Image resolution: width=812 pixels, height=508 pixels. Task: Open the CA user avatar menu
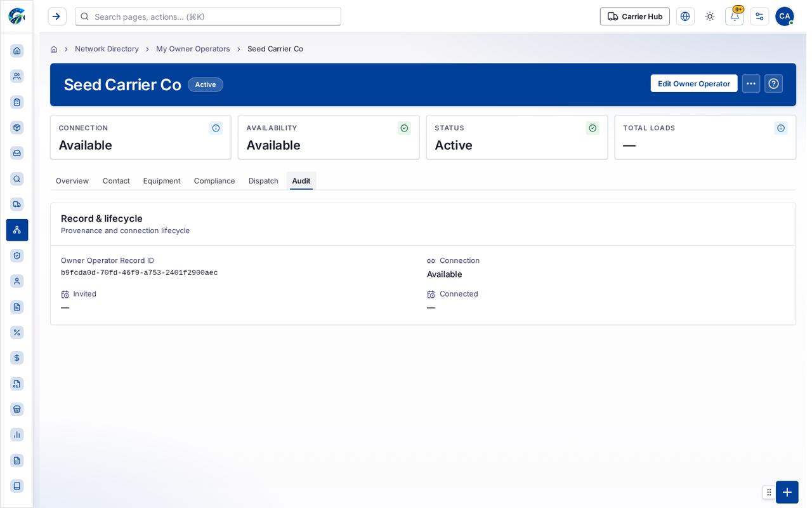click(785, 17)
